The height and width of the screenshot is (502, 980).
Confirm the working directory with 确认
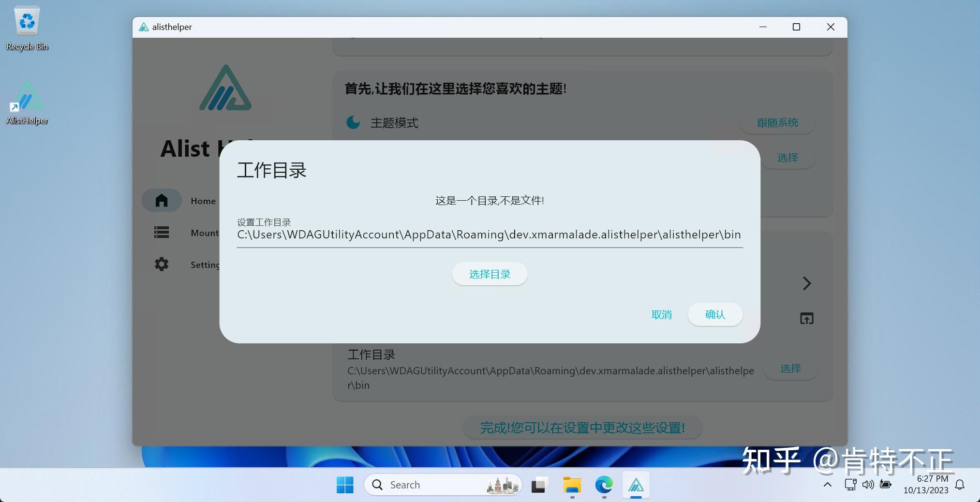point(715,315)
